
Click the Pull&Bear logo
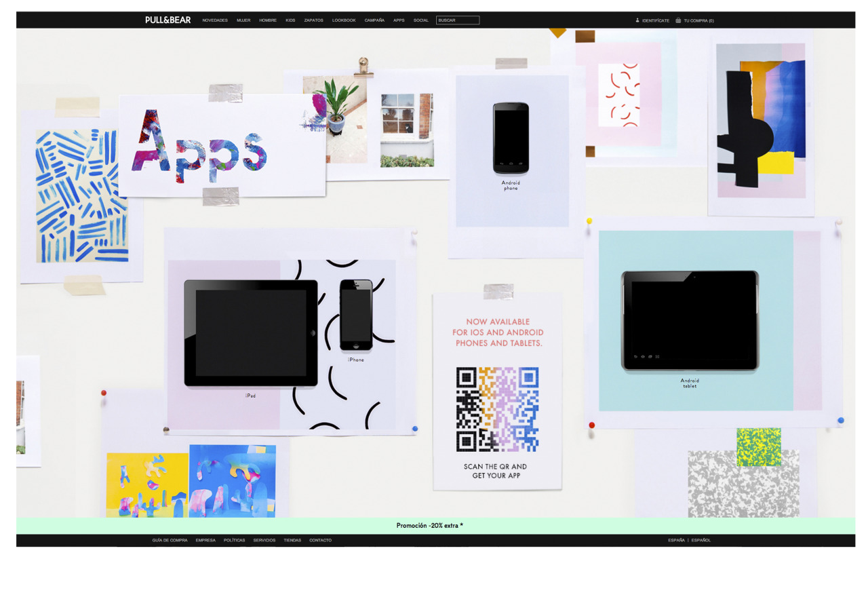tap(168, 20)
